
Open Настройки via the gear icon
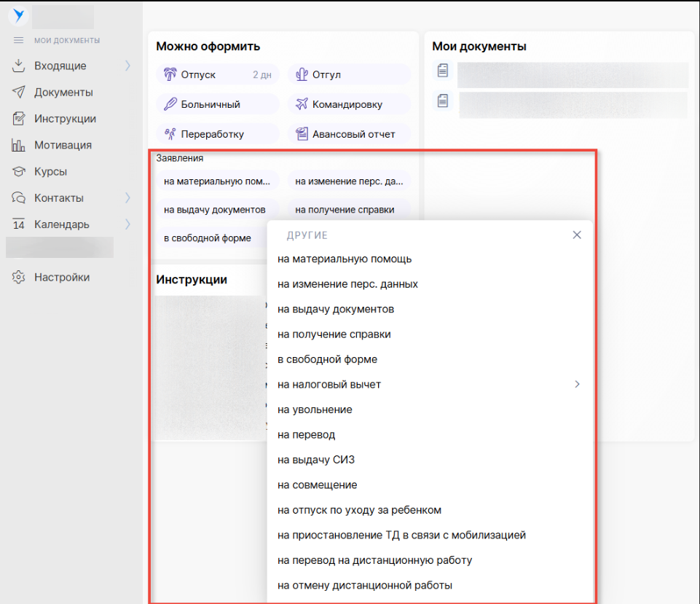pyautogui.click(x=19, y=278)
